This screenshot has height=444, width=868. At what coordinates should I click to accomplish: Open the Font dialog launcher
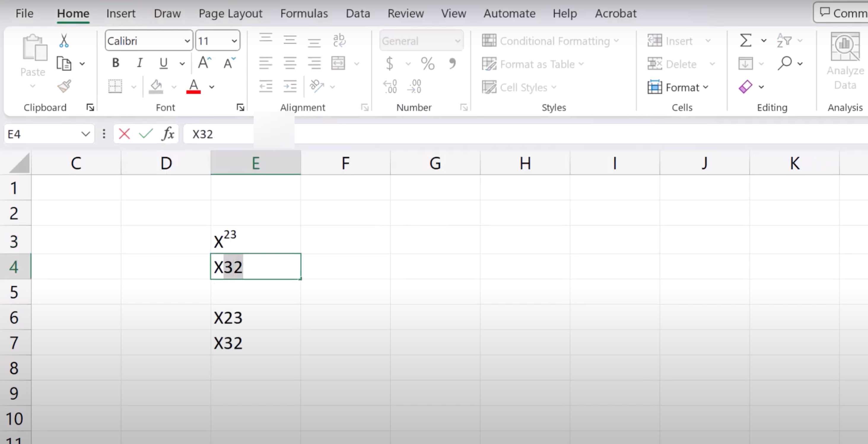click(240, 107)
